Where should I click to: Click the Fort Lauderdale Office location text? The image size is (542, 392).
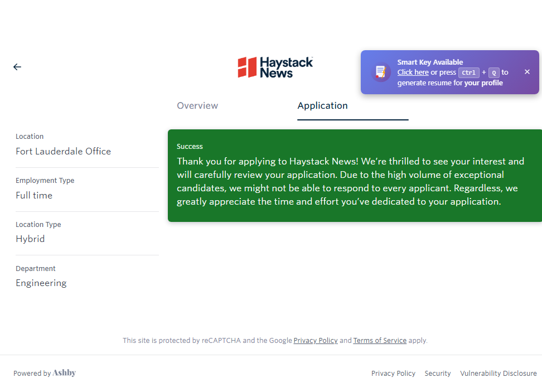(x=63, y=151)
